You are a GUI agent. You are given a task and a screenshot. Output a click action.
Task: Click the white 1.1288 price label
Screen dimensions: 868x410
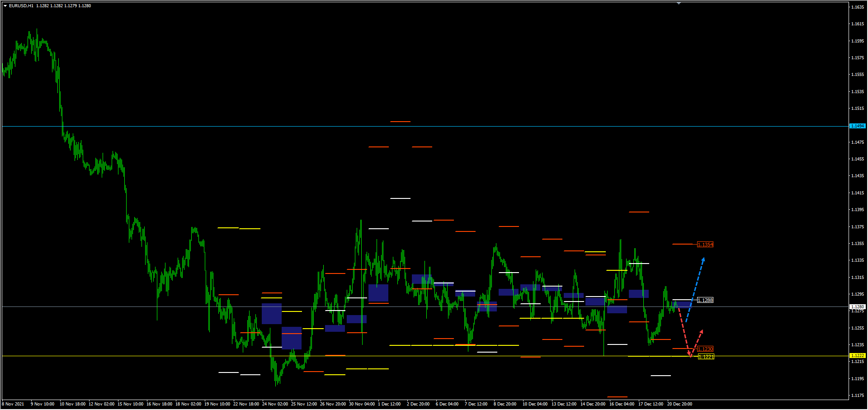705,300
